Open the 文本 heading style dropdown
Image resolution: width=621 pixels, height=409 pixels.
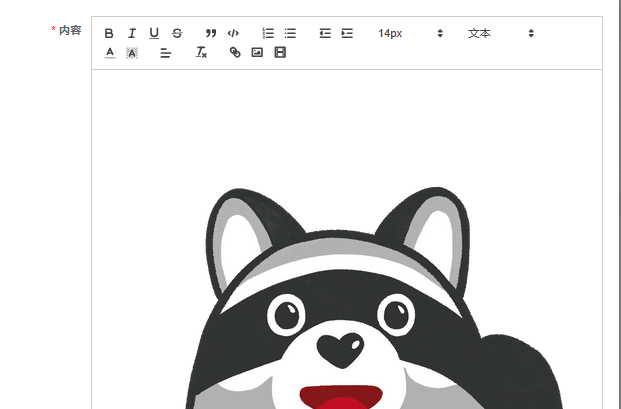[501, 33]
